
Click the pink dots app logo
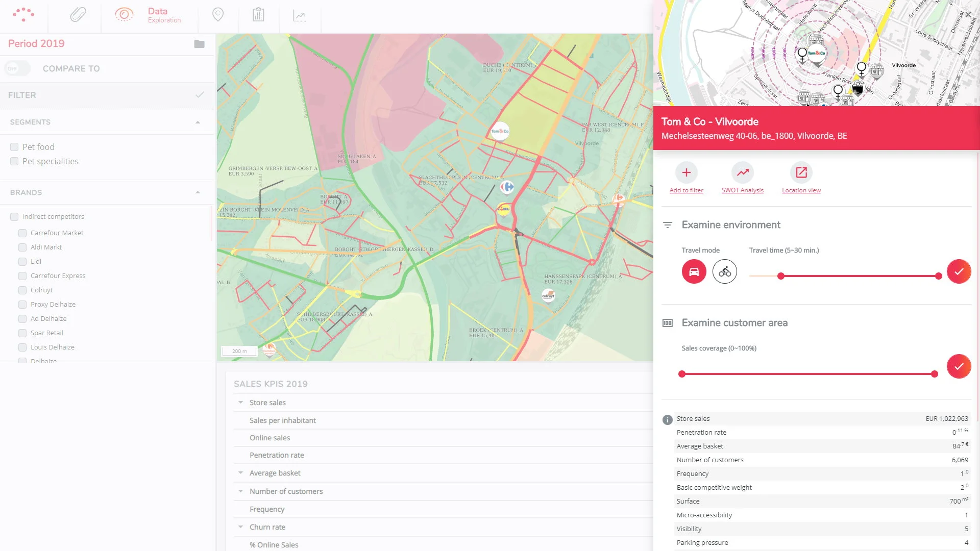tap(23, 14)
